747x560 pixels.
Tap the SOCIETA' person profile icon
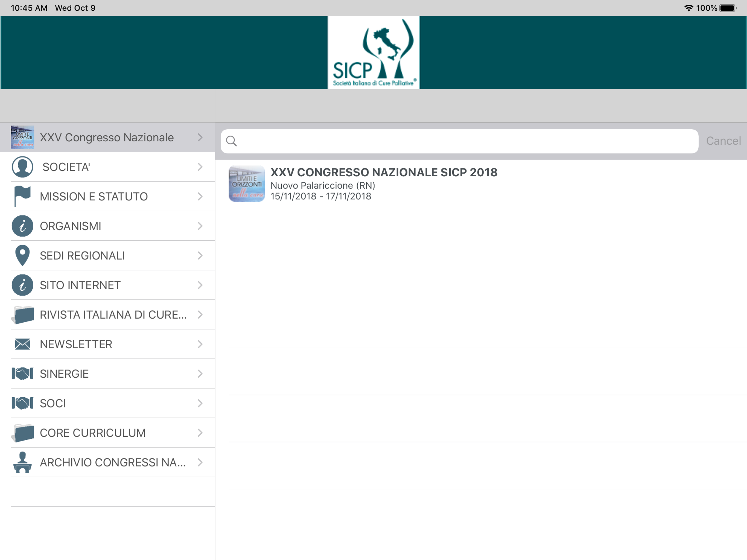pyautogui.click(x=22, y=167)
